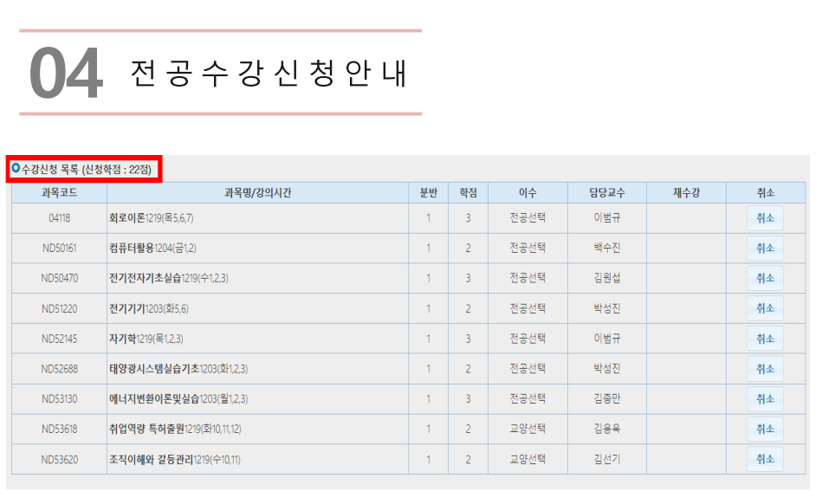Click the 담당교수 column header
The height and width of the screenshot is (504, 822).
point(606,193)
